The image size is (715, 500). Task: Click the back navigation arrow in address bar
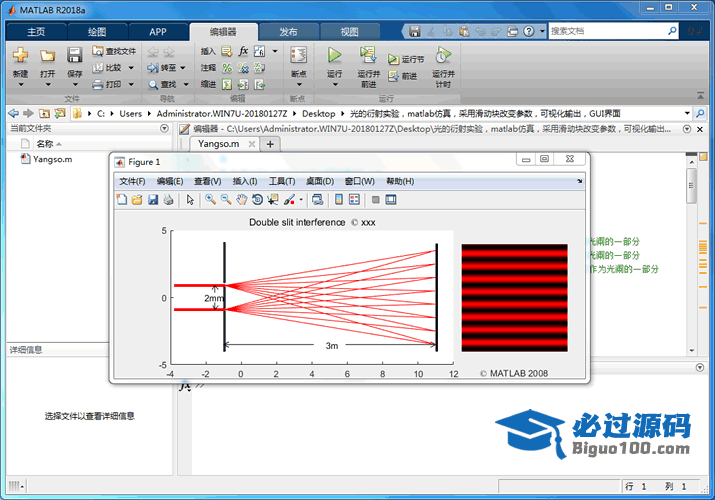click(x=14, y=113)
